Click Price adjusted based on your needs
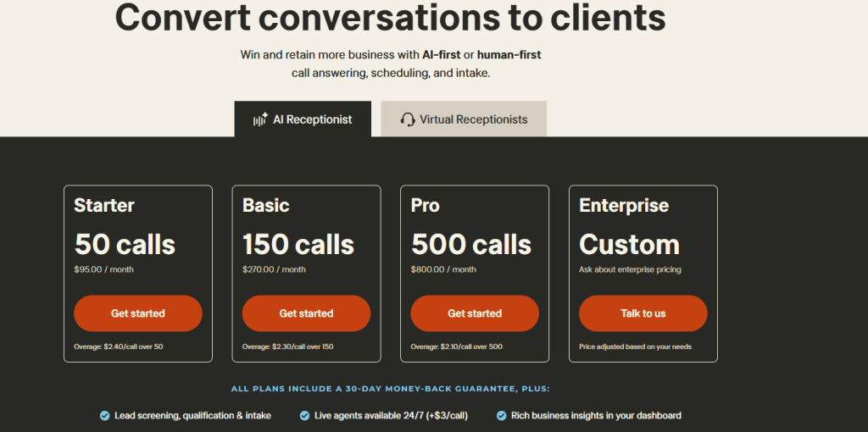This screenshot has width=868, height=432. pos(635,346)
